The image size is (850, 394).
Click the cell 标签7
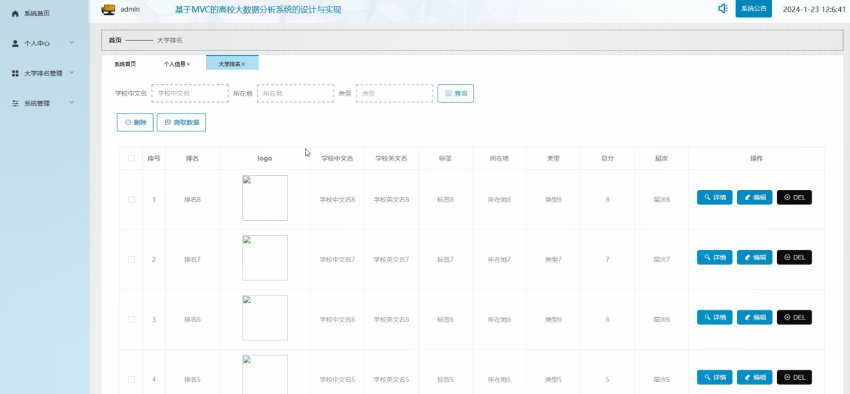pos(446,260)
